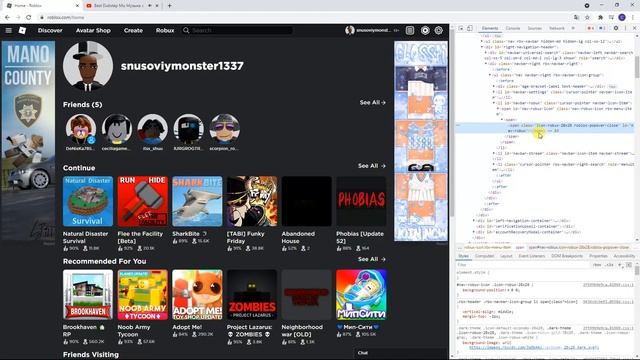Switch to DevTools Sources tab
Image resolution: width=640 pixels, height=360 pixels.
[535, 28]
